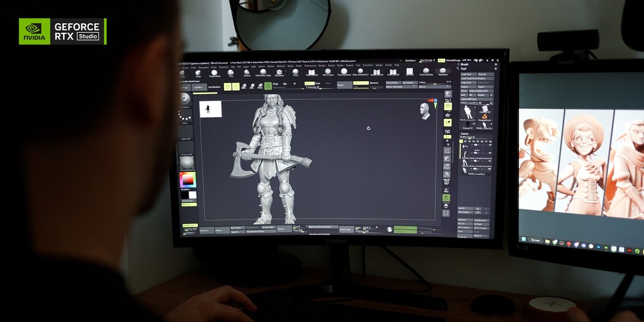Click the Zoom3D icon on right shelf
This screenshot has width=644, height=322.
point(448,166)
